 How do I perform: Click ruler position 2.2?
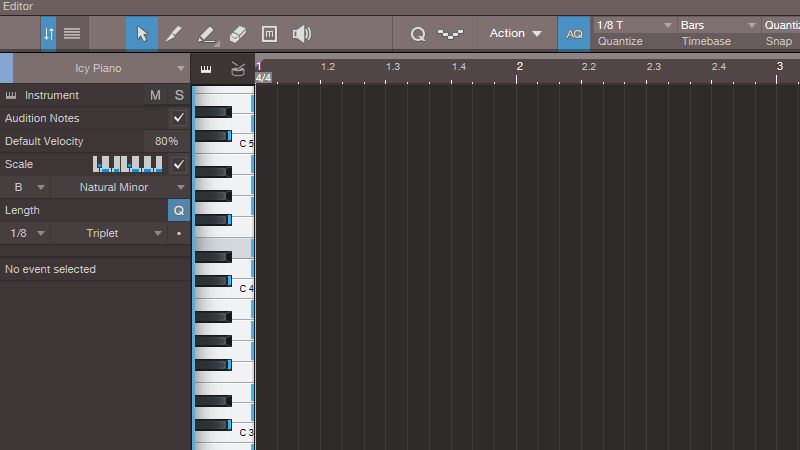[x=589, y=67]
